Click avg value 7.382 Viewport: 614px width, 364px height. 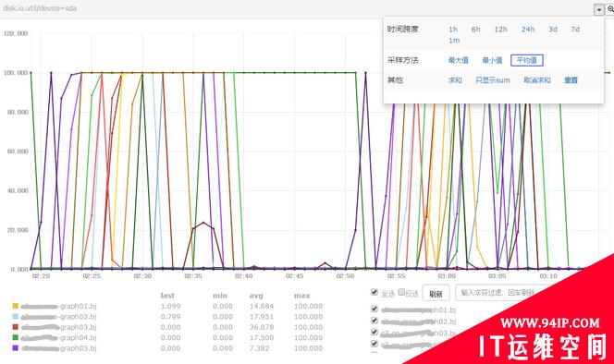coord(259,348)
